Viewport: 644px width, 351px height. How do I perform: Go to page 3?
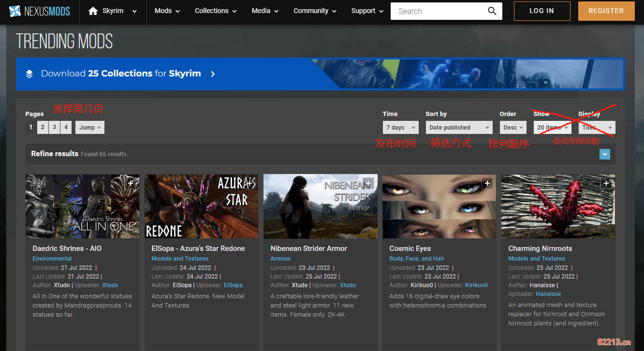click(54, 127)
